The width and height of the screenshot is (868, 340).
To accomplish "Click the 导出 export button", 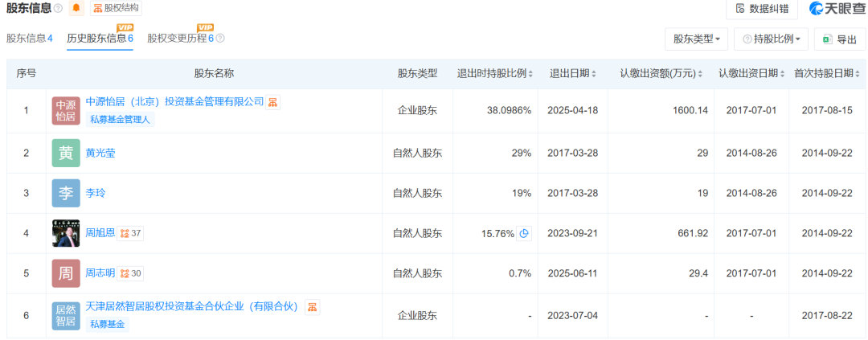I will point(839,39).
